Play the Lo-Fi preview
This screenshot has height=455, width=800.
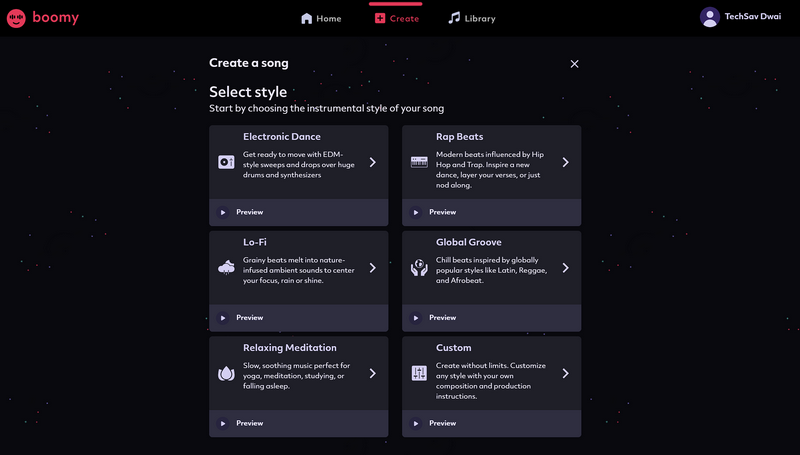point(223,318)
